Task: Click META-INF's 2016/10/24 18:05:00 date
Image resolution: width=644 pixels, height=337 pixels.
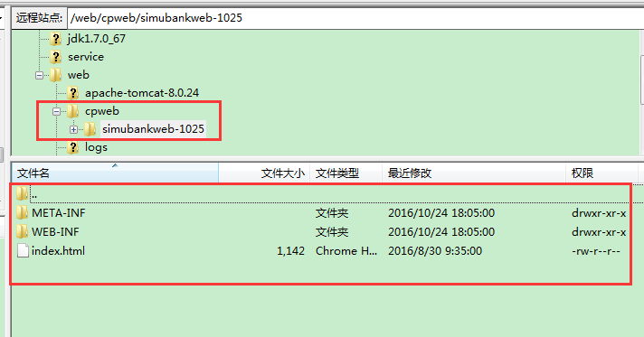Action: coord(441,212)
